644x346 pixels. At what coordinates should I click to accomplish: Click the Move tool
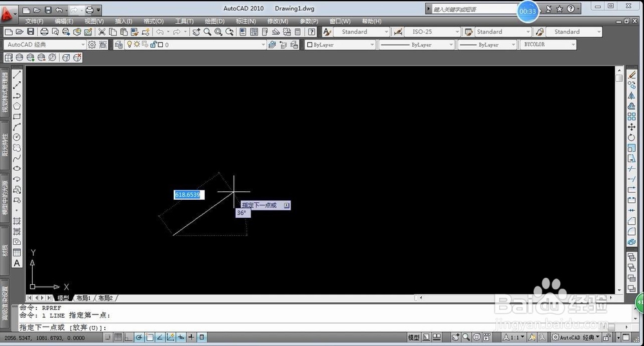pyautogui.click(x=632, y=127)
